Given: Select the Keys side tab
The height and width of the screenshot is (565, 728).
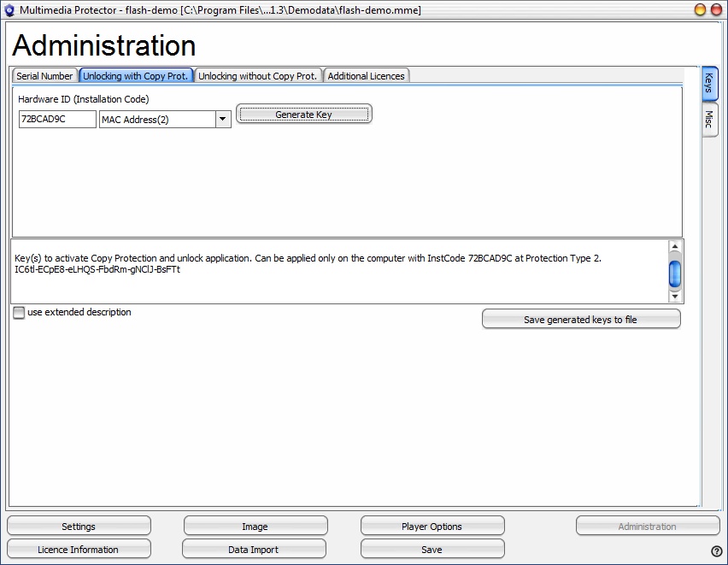Looking at the screenshot, I should coord(709,84).
